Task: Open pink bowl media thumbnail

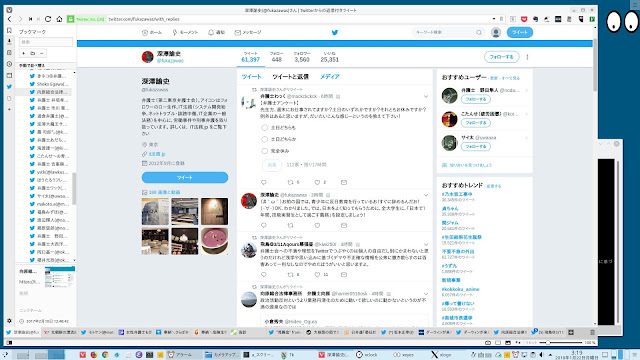Action: 214,241
